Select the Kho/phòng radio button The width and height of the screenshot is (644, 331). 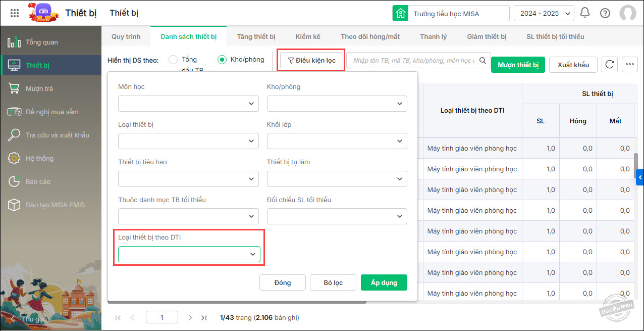(222, 60)
